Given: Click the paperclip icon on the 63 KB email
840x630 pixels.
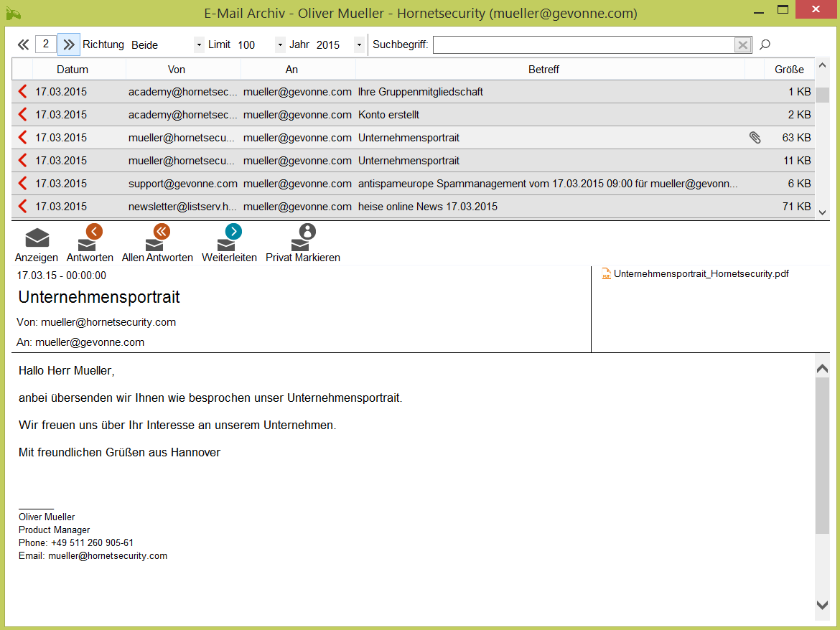Looking at the screenshot, I should point(755,138).
